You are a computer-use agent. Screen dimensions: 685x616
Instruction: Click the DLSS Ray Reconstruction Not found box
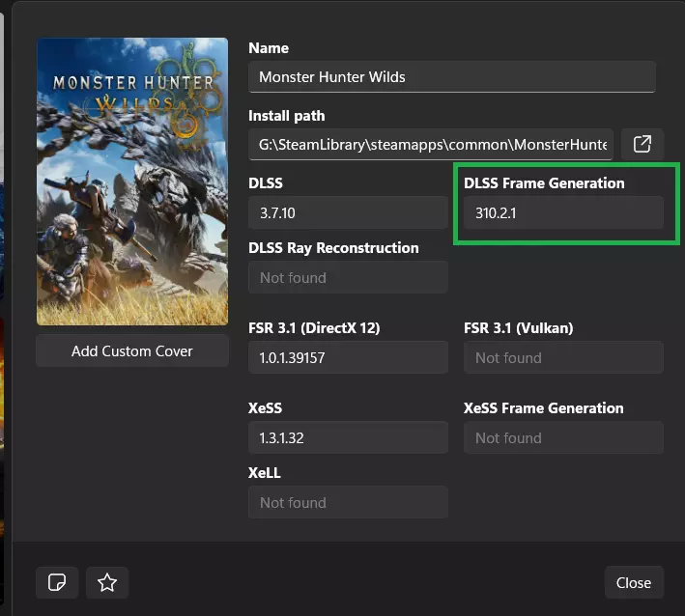(x=348, y=278)
